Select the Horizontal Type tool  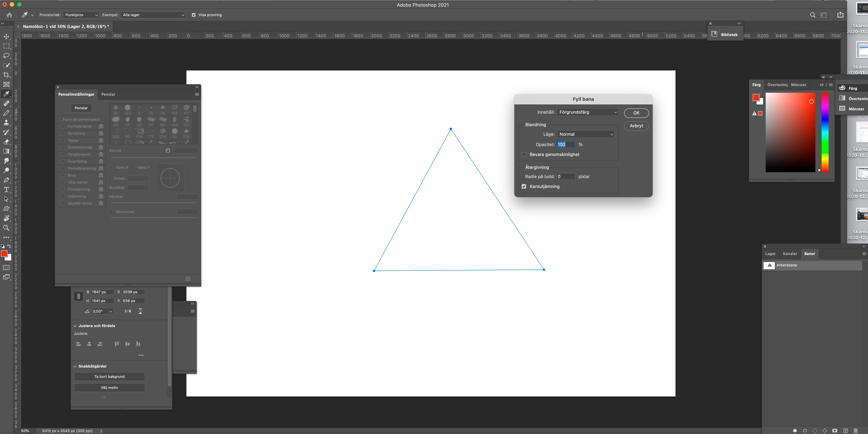[x=6, y=190]
